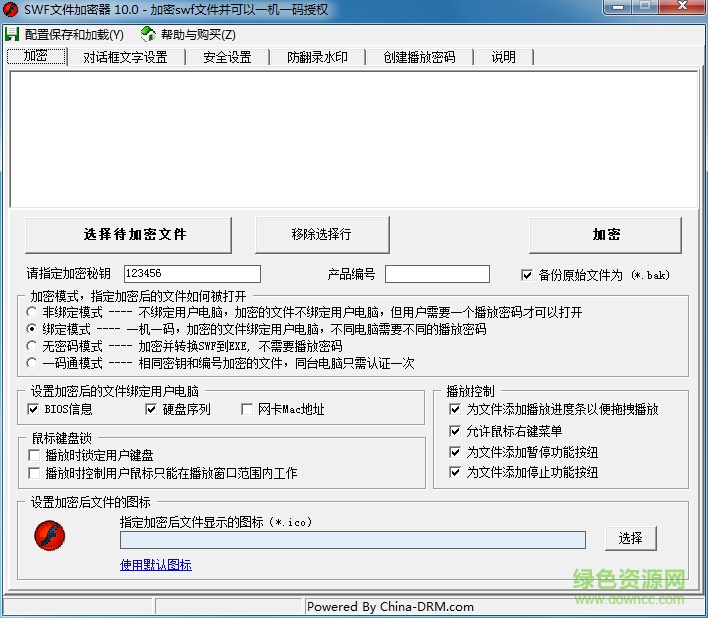Image resolution: width=708 pixels, height=618 pixels.
Task: Click the 移除选择行 button
Action: 321,234
